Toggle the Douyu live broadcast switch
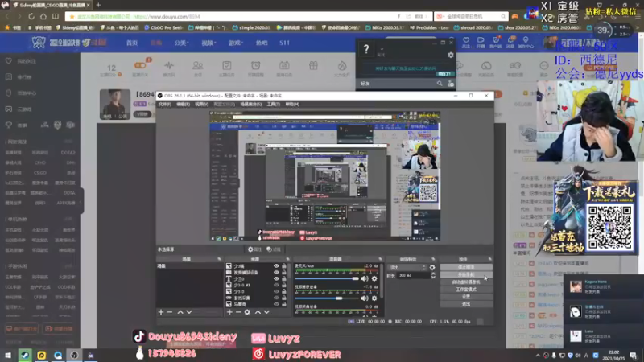Screen dimensions: 644x362 pyautogui.click(x=140, y=65)
